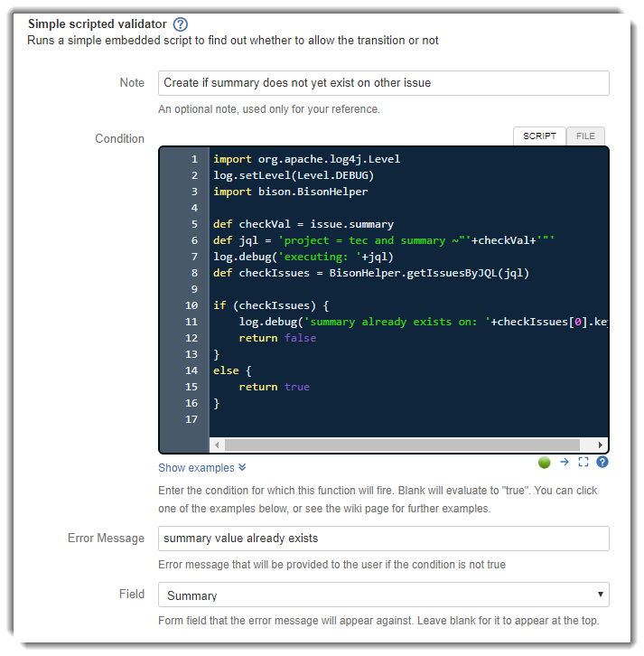
Task: Click line number 9 in the gutter
Action: pyautogui.click(x=194, y=289)
